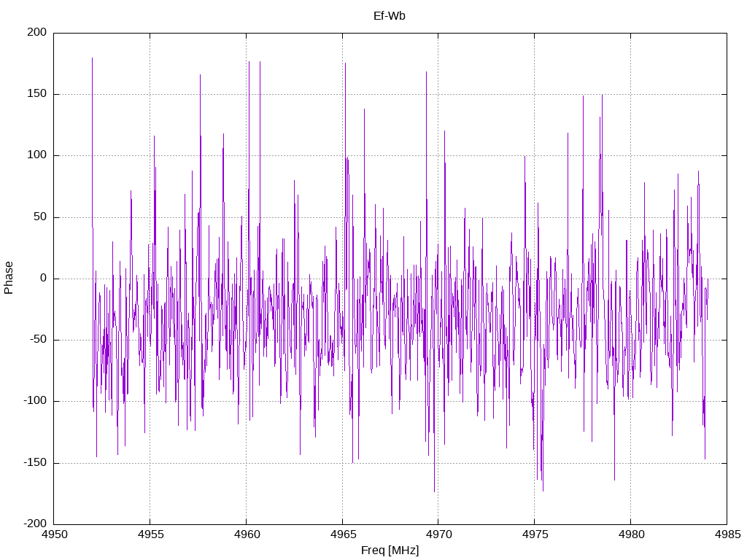Select the y-axis tick 150
Screen dimensions: 747x560
(37, 94)
